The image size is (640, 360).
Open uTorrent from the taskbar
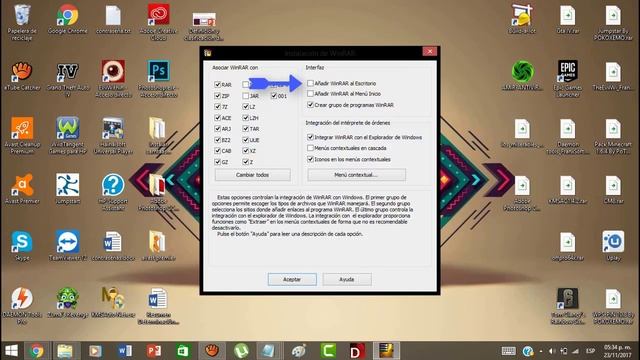point(241,351)
